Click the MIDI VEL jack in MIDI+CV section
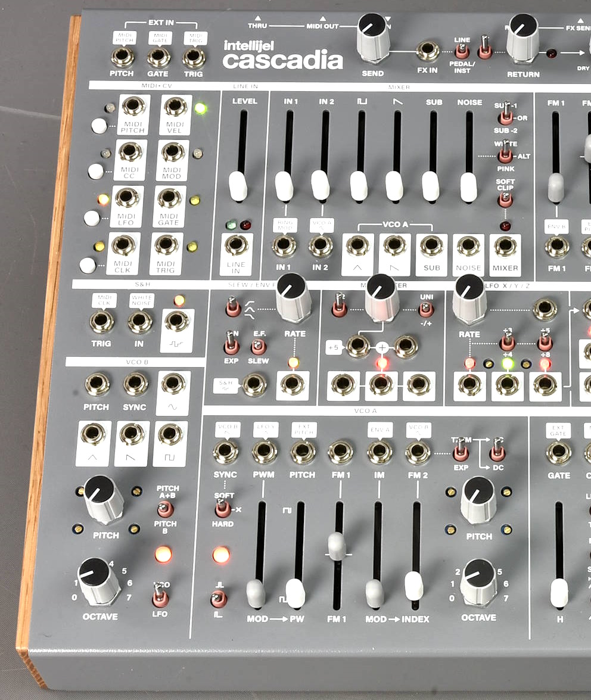 point(175,108)
